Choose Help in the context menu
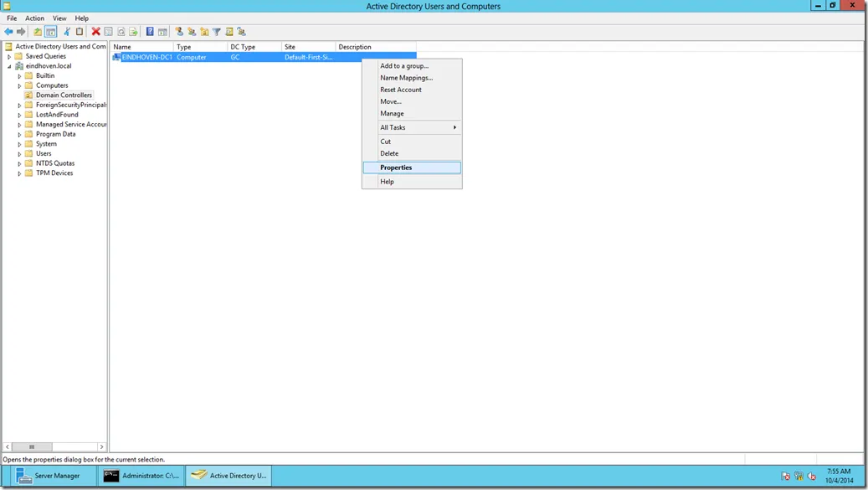The height and width of the screenshot is (490, 868). click(x=412, y=182)
